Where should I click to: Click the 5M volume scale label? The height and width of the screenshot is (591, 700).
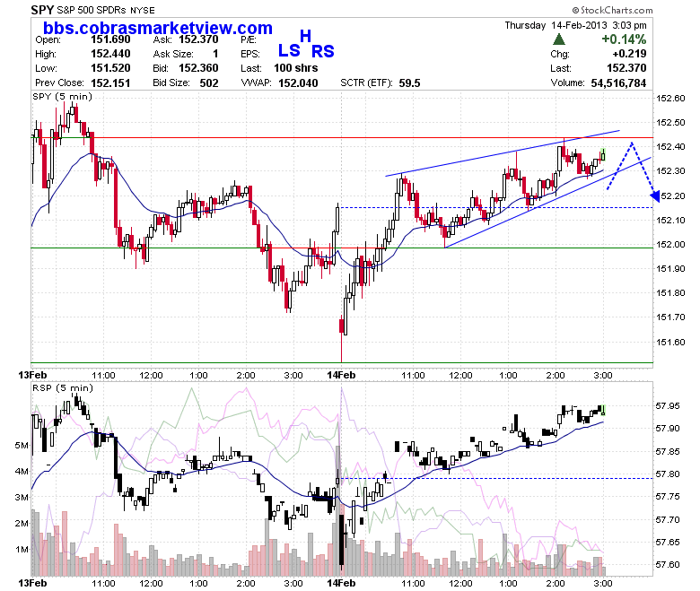point(22,445)
